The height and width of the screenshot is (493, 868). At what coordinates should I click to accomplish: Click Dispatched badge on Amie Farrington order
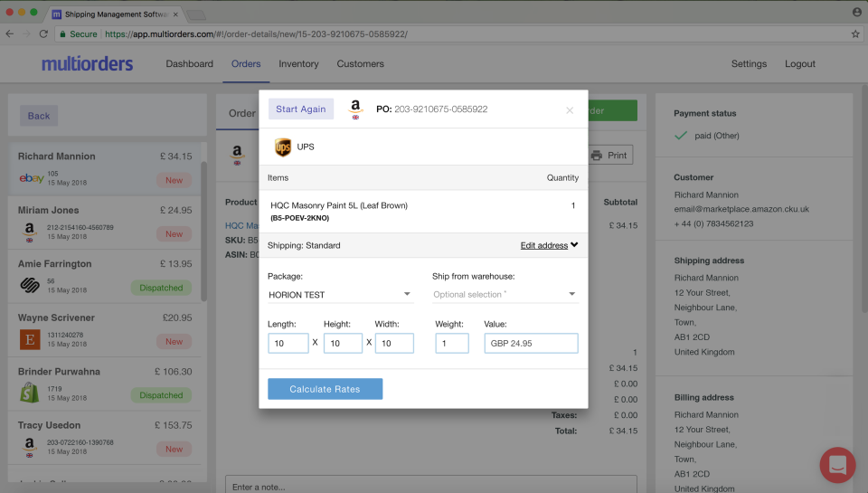[x=161, y=288]
